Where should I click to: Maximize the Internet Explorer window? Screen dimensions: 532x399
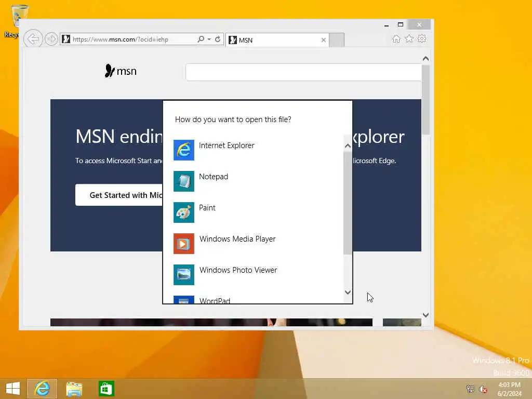(x=401, y=25)
